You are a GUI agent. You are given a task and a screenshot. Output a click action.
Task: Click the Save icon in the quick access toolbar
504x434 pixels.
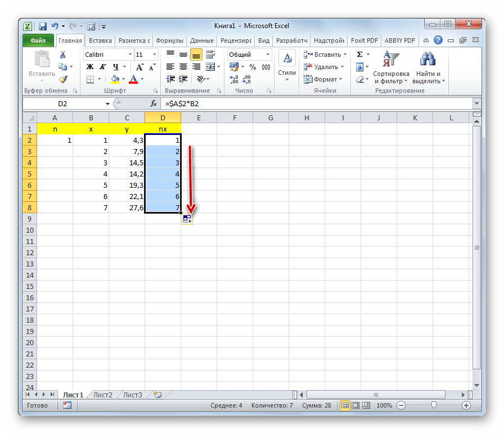[x=42, y=26]
